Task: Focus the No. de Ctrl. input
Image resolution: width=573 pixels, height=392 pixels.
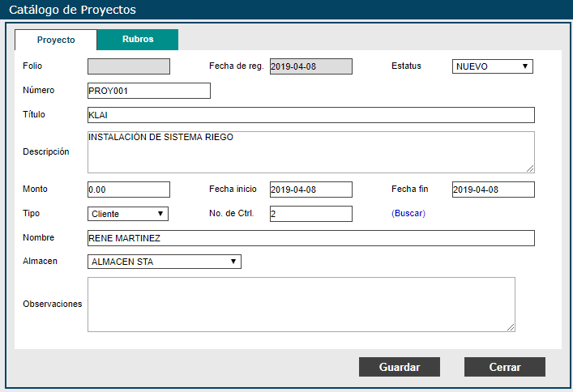Action: coord(310,214)
